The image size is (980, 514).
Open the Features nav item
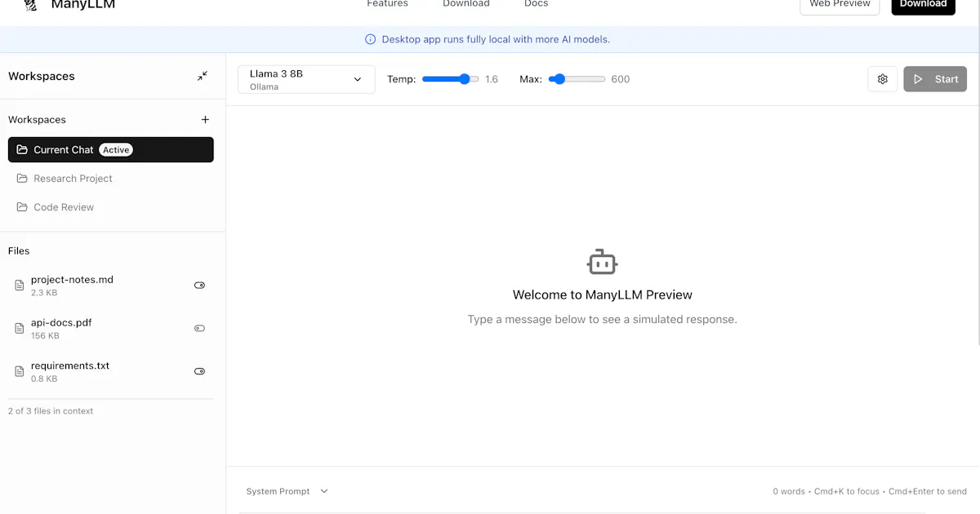[387, 3]
